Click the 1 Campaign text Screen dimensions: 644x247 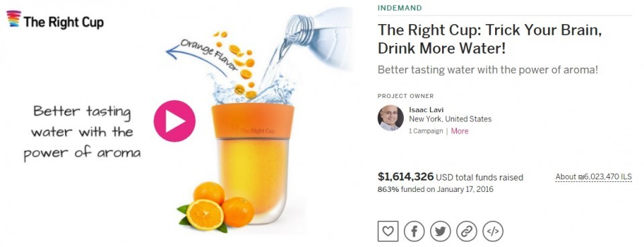pos(426,131)
